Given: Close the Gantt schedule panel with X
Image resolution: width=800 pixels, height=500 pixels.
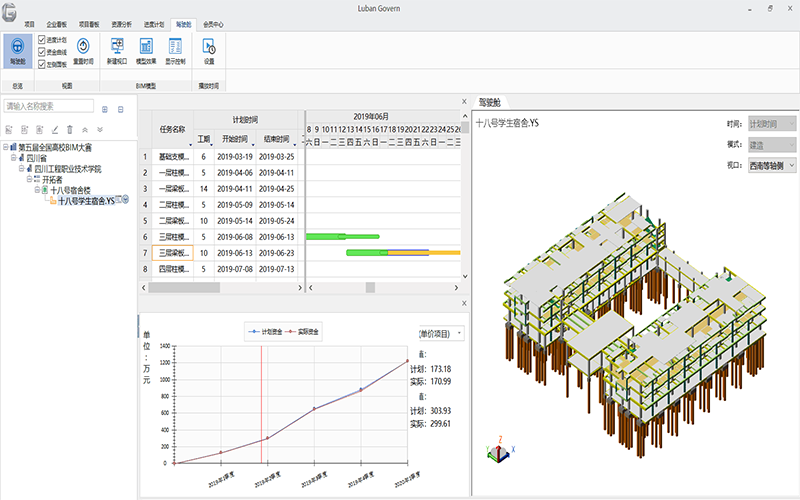Looking at the screenshot, I should [x=464, y=102].
